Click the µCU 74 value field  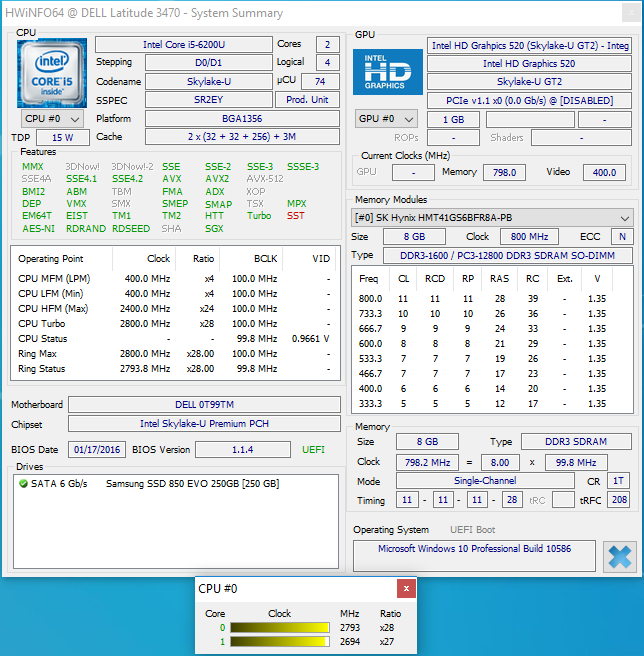click(x=320, y=82)
